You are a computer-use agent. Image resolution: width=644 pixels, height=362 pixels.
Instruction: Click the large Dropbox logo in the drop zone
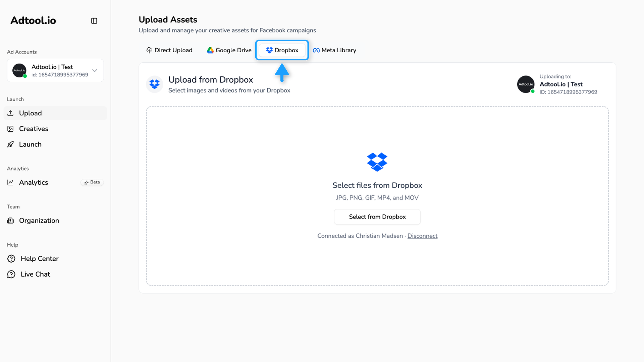coord(377,162)
